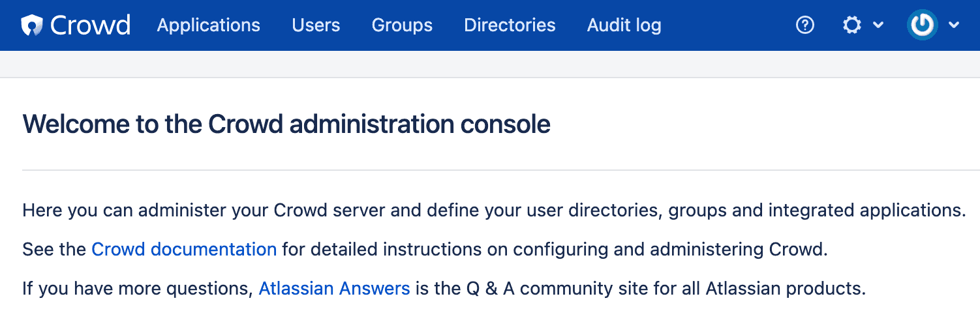The height and width of the screenshot is (322, 980).
Task: Open help via the question mark icon
Action: point(805,25)
